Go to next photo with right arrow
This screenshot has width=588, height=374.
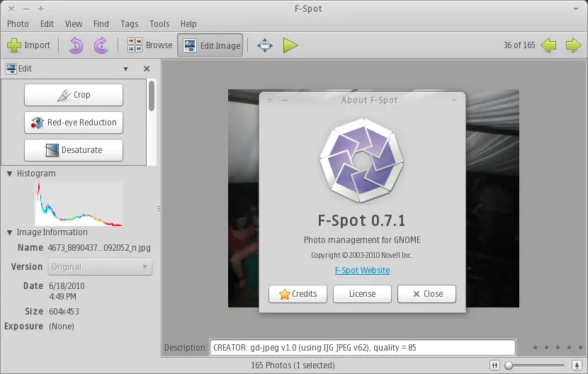(x=573, y=45)
